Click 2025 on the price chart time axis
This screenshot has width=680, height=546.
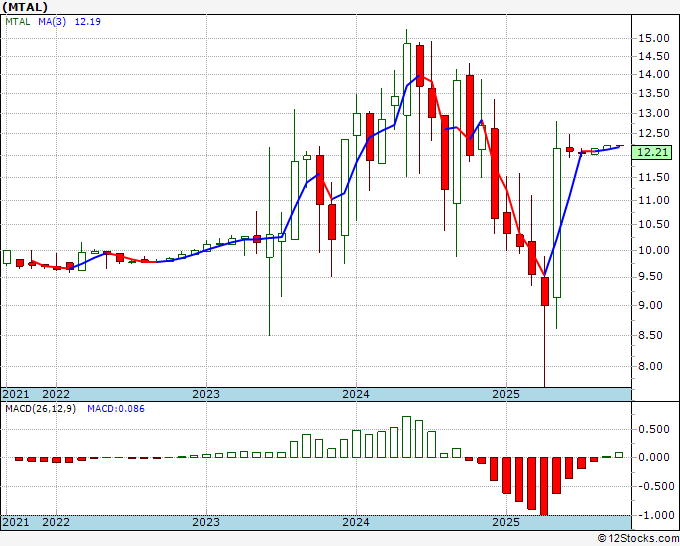506,394
